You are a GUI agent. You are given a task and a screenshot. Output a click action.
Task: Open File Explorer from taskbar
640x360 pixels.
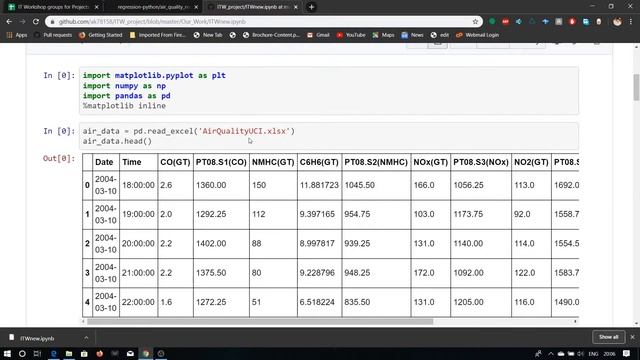69,353
